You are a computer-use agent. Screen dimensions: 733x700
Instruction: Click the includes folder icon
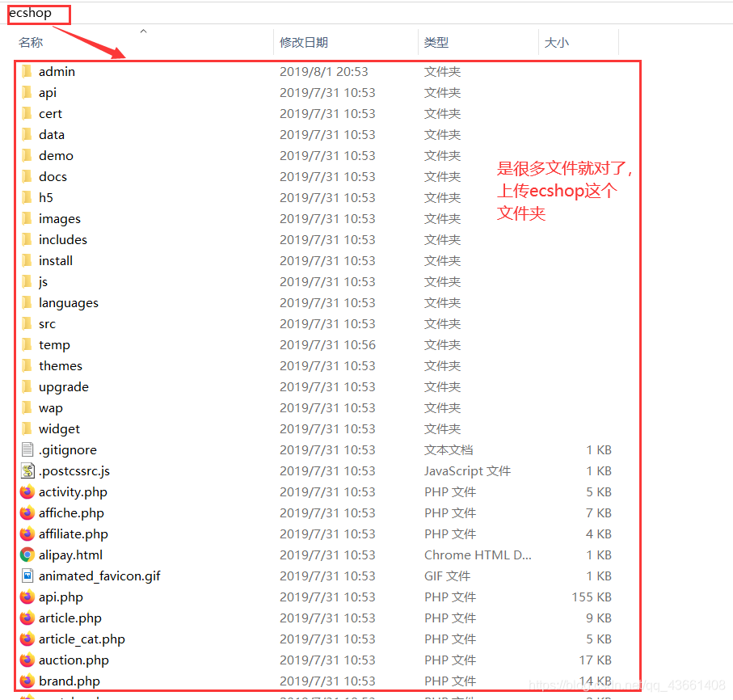pyautogui.click(x=27, y=240)
